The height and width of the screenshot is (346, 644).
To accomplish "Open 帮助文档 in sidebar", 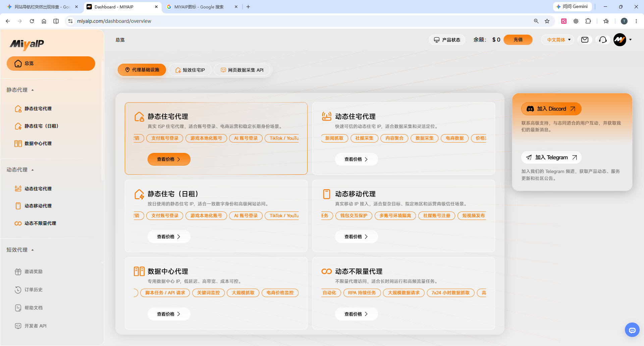I will (51, 308).
